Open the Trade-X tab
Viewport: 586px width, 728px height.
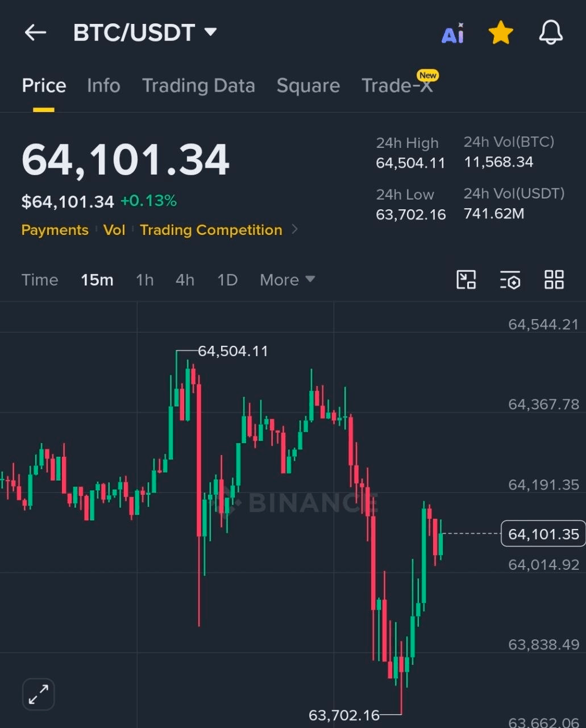pos(397,86)
